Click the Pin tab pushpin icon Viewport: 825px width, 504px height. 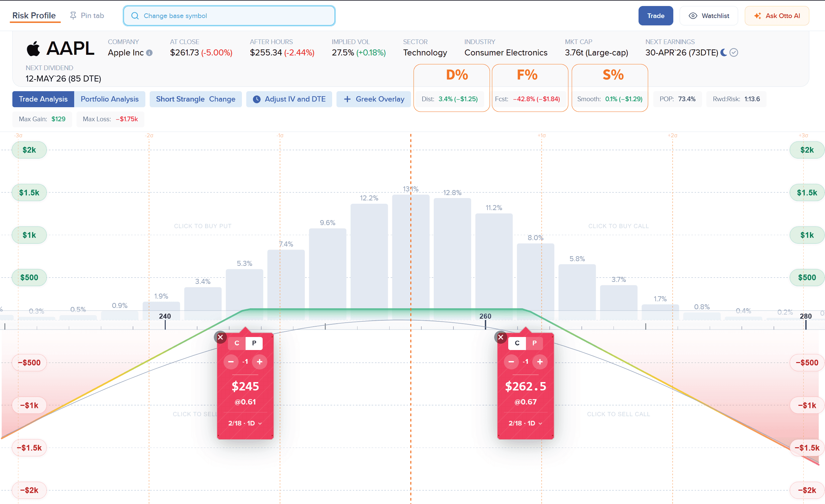point(73,16)
